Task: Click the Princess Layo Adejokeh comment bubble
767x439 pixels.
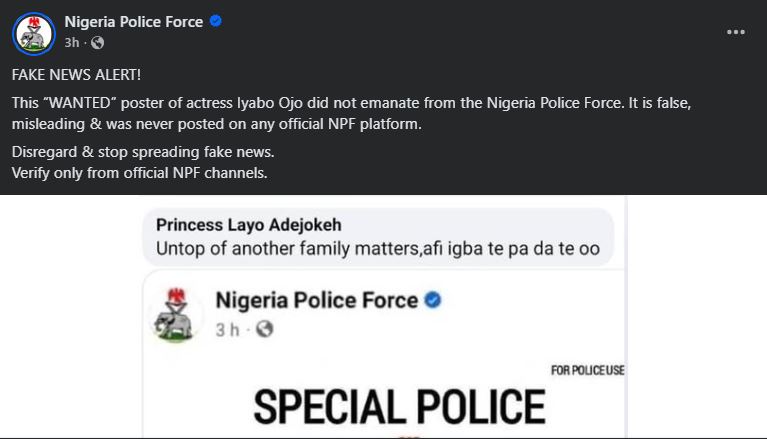Action: click(378, 237)
